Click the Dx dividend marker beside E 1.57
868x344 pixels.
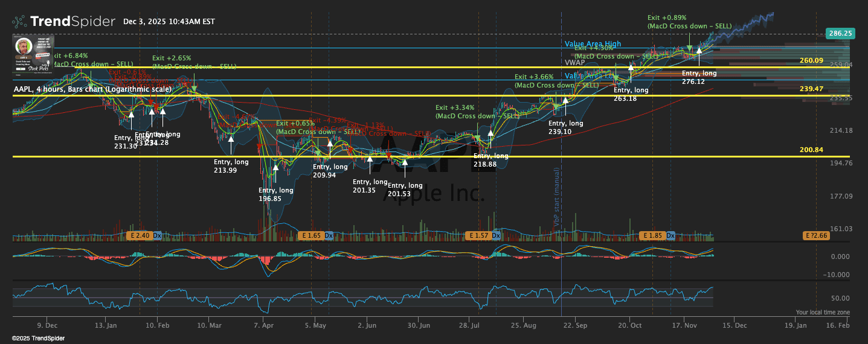[x=496, y=235]
